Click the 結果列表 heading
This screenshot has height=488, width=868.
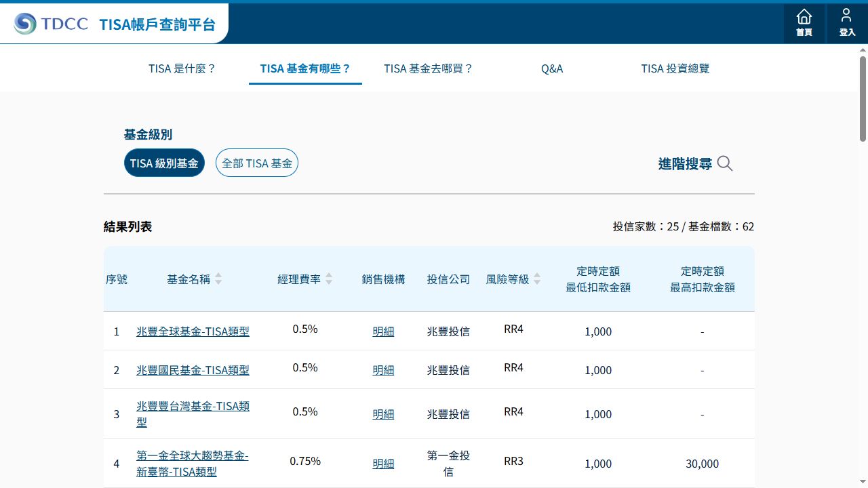(128, 226)
